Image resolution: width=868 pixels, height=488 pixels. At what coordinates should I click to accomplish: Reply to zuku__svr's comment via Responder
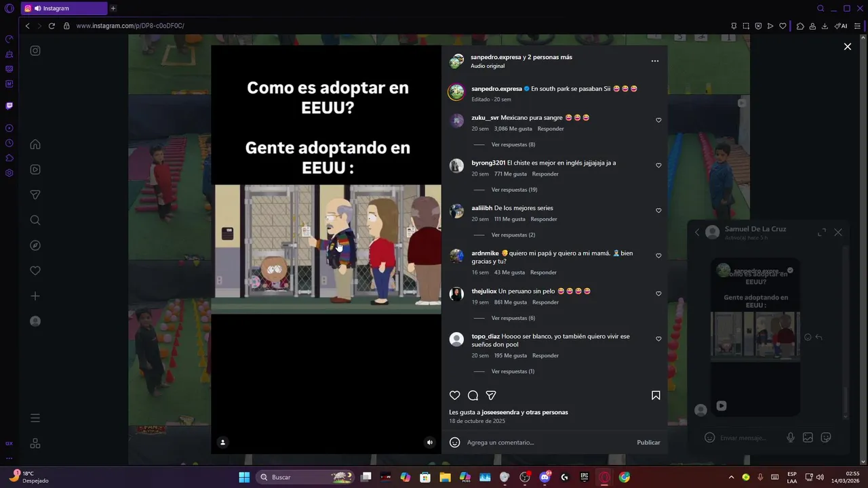[x=551, y=129]
